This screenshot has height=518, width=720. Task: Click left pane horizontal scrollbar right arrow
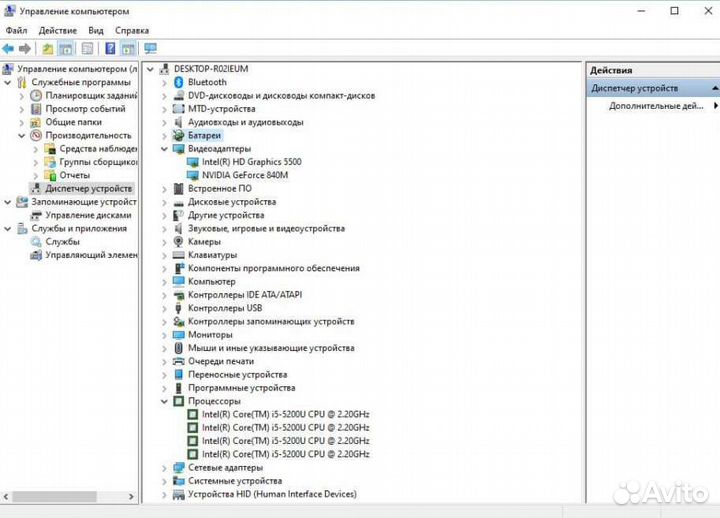pyautogui.click(x=131, y=496)
